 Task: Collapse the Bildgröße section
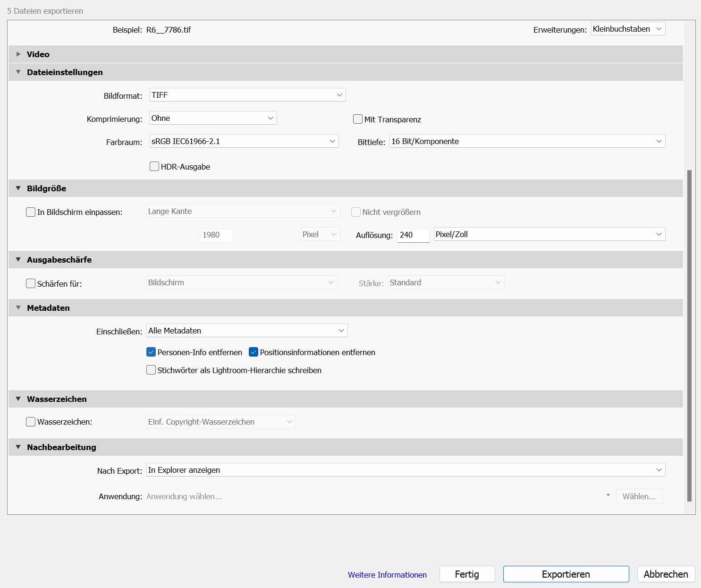point(18,188)
